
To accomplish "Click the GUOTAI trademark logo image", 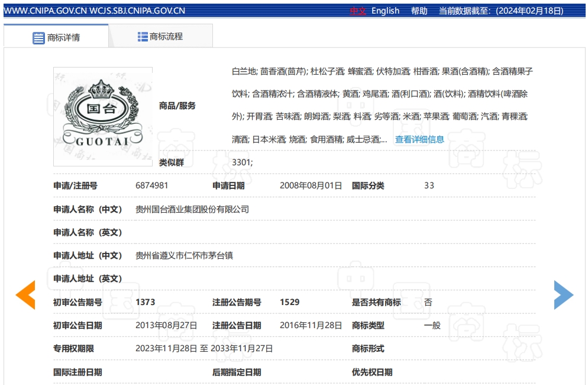I will [x=103, y=116].
